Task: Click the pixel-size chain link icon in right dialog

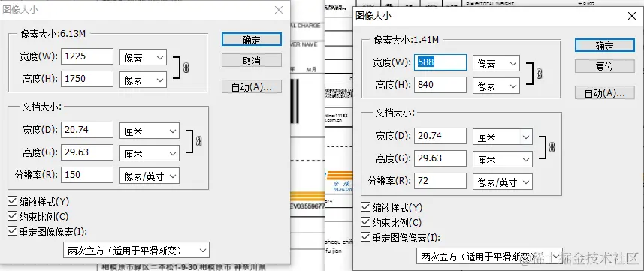Action: (x=540, y=74)
